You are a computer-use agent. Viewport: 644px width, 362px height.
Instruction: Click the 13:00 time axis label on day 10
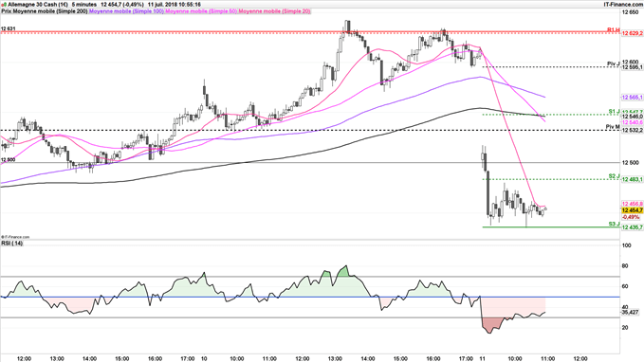(334, 358)
